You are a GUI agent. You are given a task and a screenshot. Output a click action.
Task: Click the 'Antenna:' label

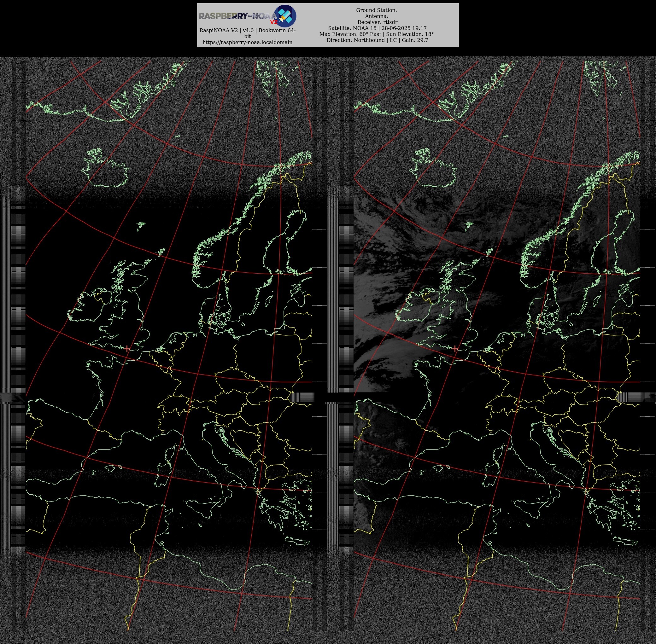[376, 16]
